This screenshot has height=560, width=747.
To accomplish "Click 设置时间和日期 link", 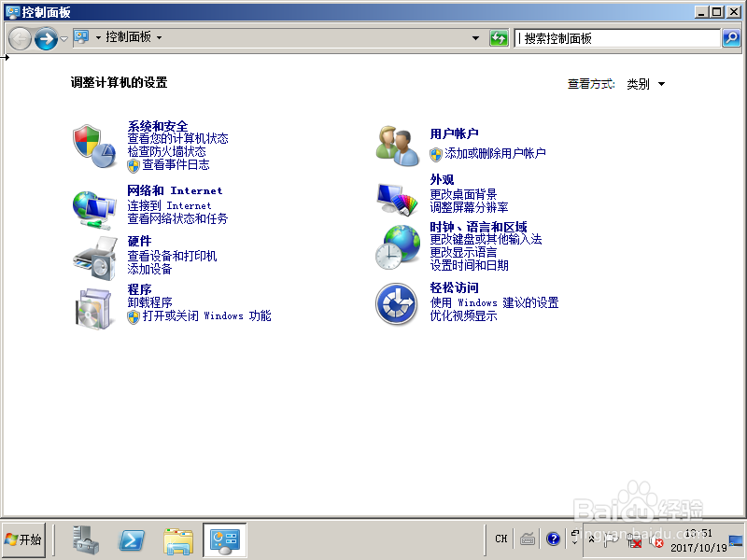I will (469, 265).
